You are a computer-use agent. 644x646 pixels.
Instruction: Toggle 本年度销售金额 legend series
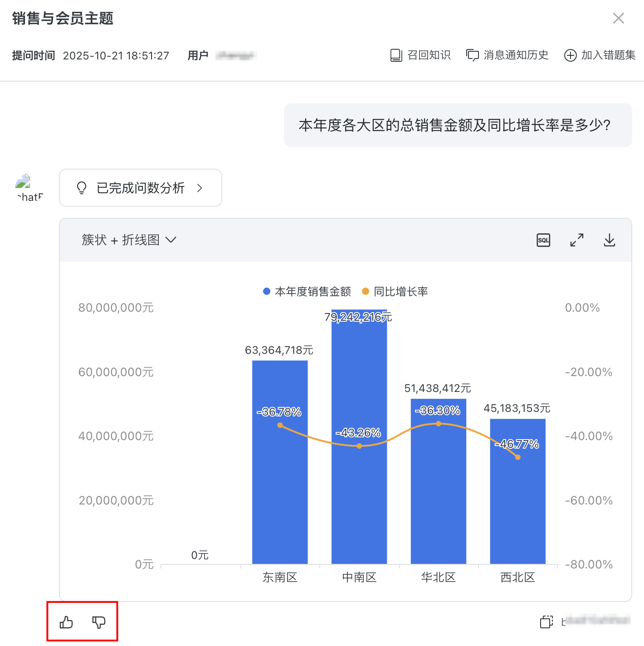[x=307, y=291]
